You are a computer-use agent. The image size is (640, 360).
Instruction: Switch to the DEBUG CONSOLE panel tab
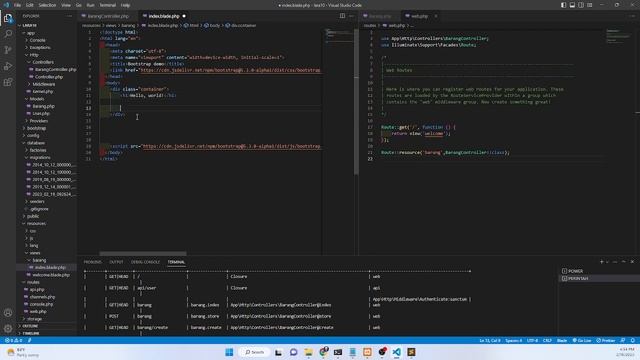[x=145, y=262]
